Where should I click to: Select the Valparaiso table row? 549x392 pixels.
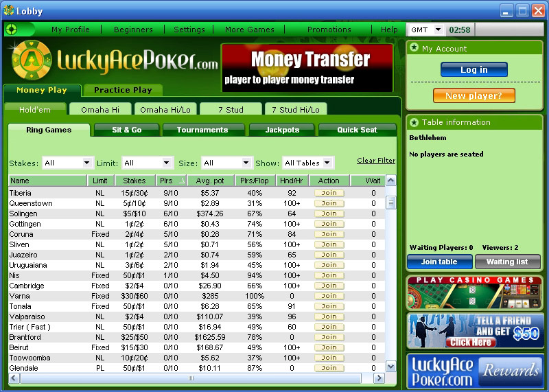[197, 316]
